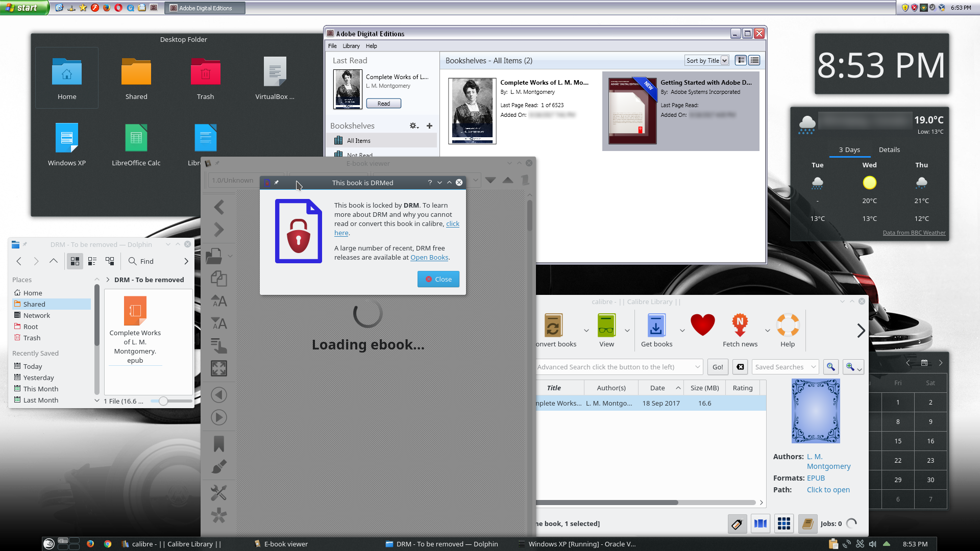
Task: Open Get books in calibre toolbar
Action: click(656, 331)
